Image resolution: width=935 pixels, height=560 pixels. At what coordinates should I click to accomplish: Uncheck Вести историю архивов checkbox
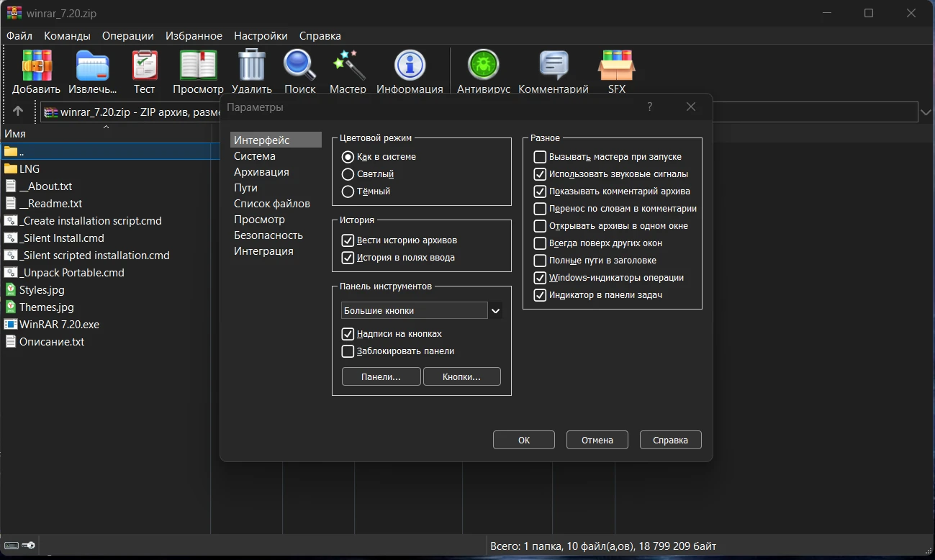(x=348, y=240)
